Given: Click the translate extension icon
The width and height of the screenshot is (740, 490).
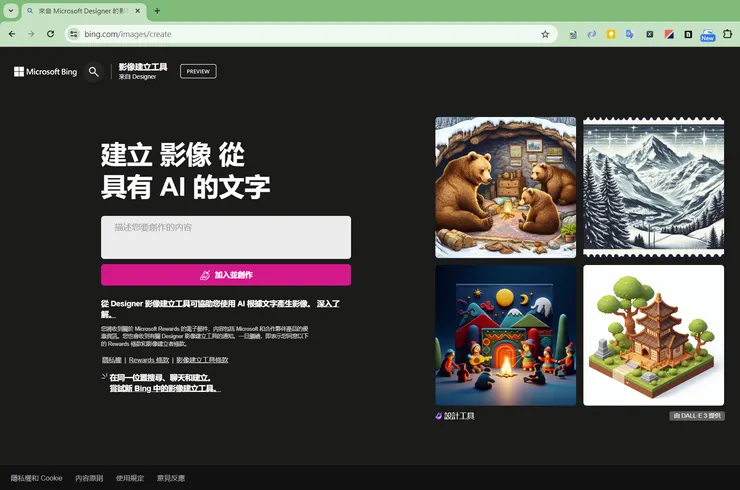Looking at the screenshot, I should [x=630, y=34].
